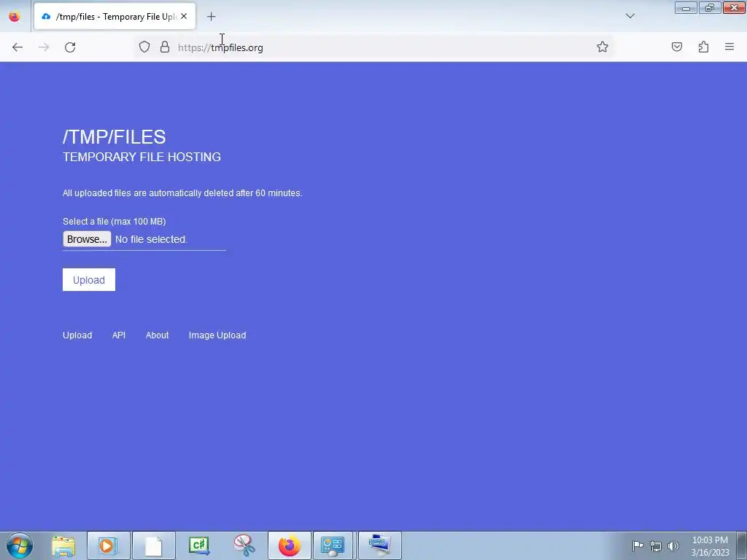Open the Firefox hamburger application menu
This screenshot has width=747, height=560.
[729, 47]
